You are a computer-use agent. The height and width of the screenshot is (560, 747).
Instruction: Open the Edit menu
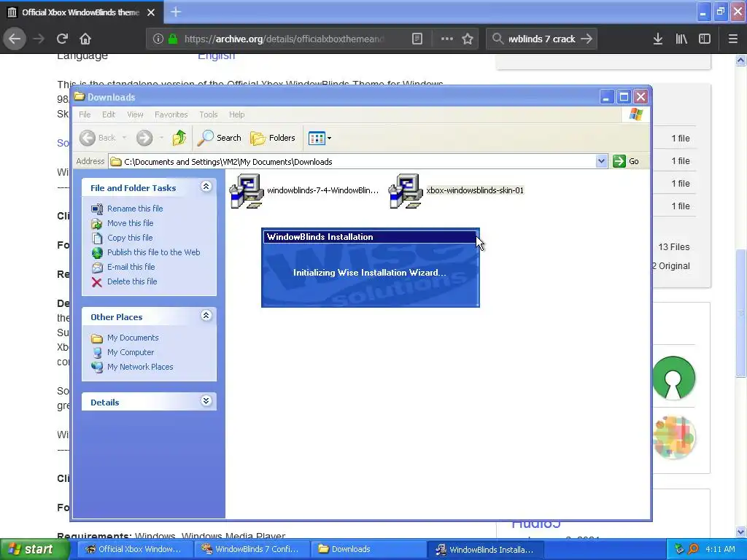pos(109,114)
